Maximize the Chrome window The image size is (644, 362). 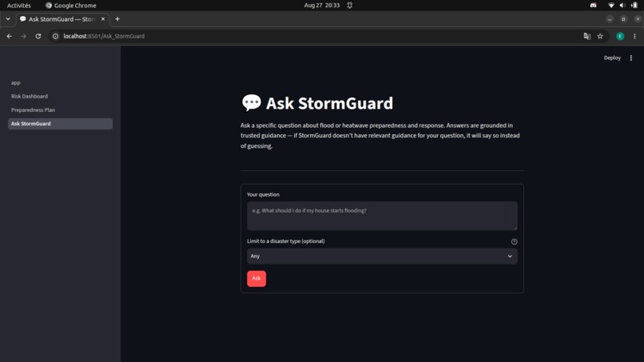click(x=623, y=19)
